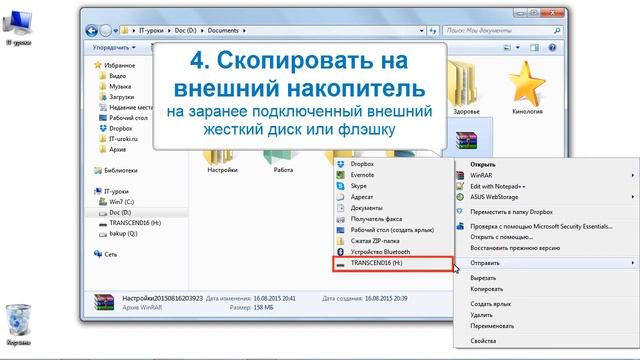Refresh the folder via address bar button
Image resolution: width=640 pixels, height=360 pixels.
click(433, 31)
